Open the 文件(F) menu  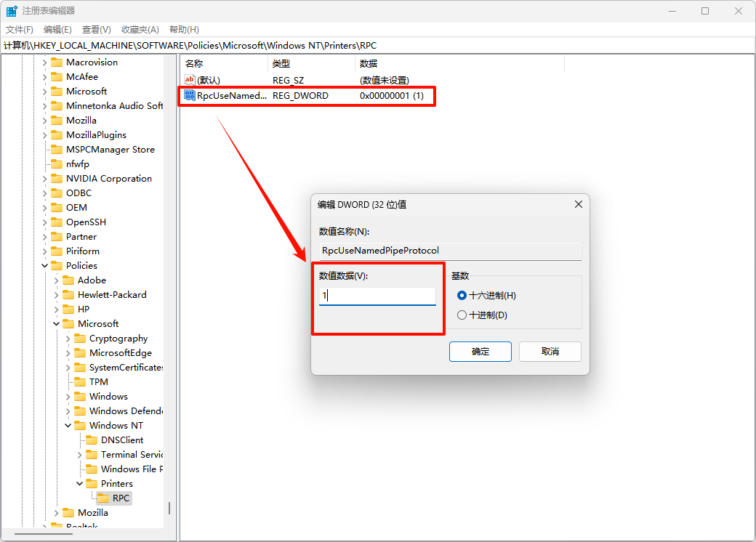(x=20, y=30)
